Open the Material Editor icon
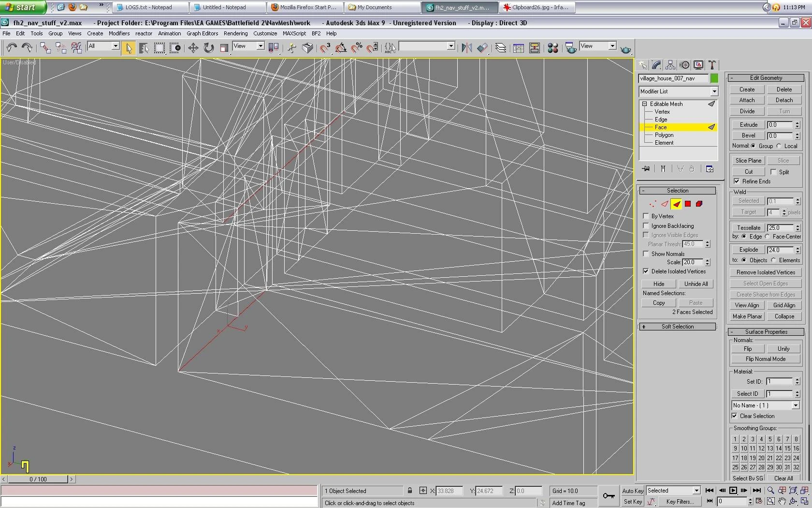The width and height of the screenshot is (812, 508). coord(553,47)
